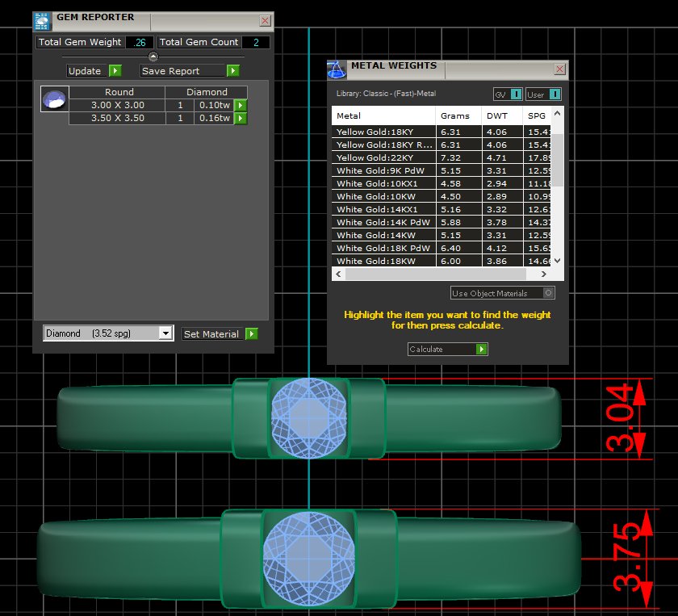Click green arrow next to Set Material
The height and width of the screenshot is (616, 678).
click(x=252, y=333)
